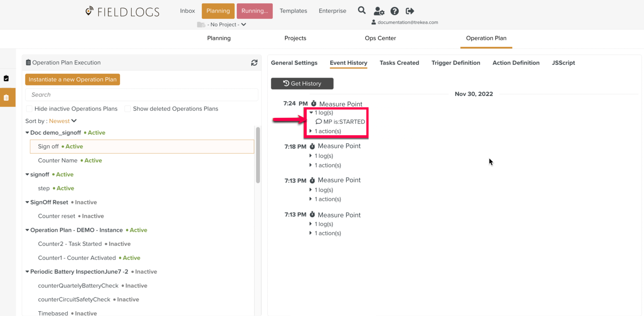Image resolution: width=644 pixels, height=316 pixels.
Task: Click the operation plan list scrollbar
Action: pyautogui.click(x=258, y=155)
